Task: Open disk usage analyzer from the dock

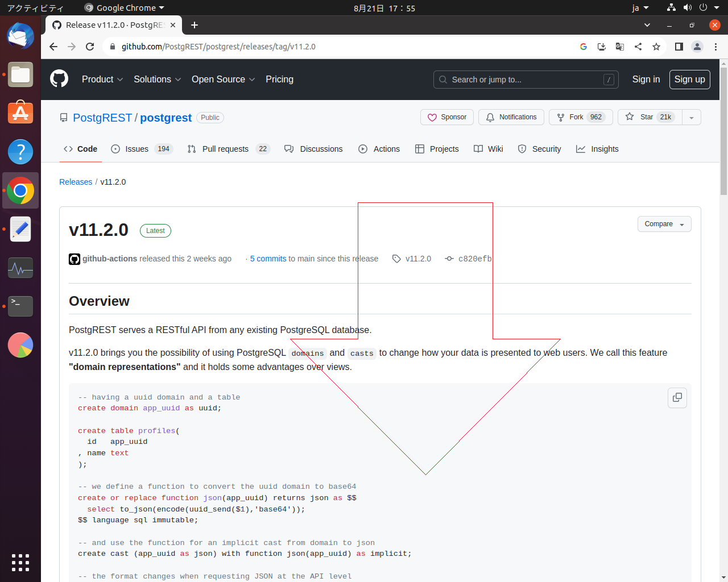Action: (20, 345)
